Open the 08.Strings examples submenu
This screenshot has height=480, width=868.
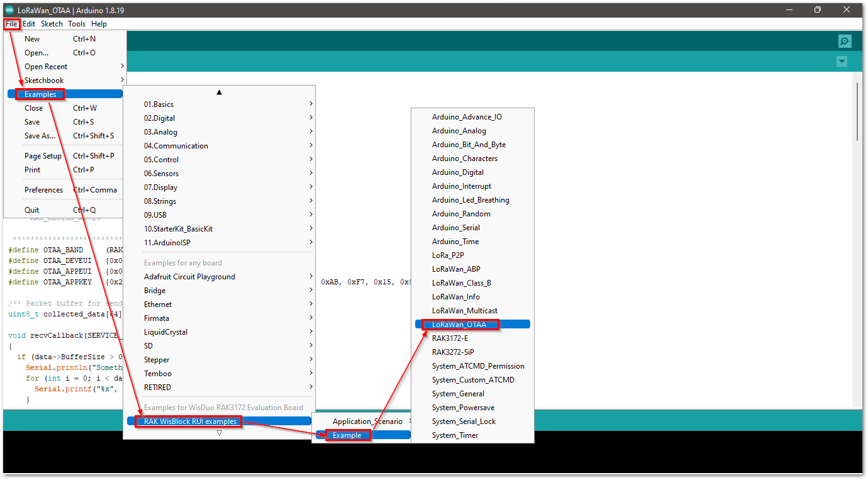coord(219,201)
